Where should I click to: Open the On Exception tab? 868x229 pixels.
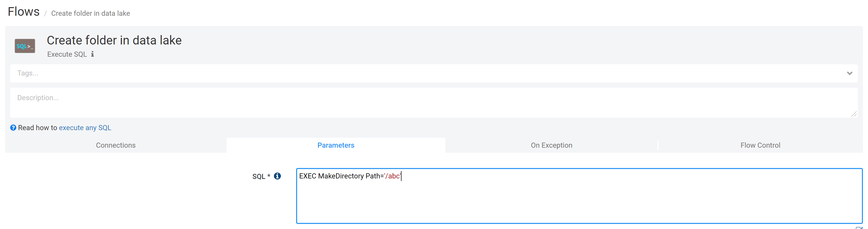[x=551, y=145]
